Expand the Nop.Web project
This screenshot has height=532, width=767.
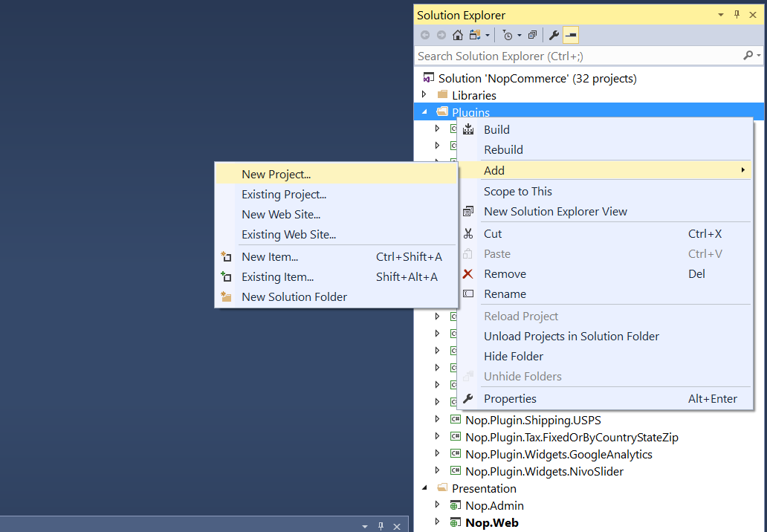pyautogui.click(x=437, y=522)
